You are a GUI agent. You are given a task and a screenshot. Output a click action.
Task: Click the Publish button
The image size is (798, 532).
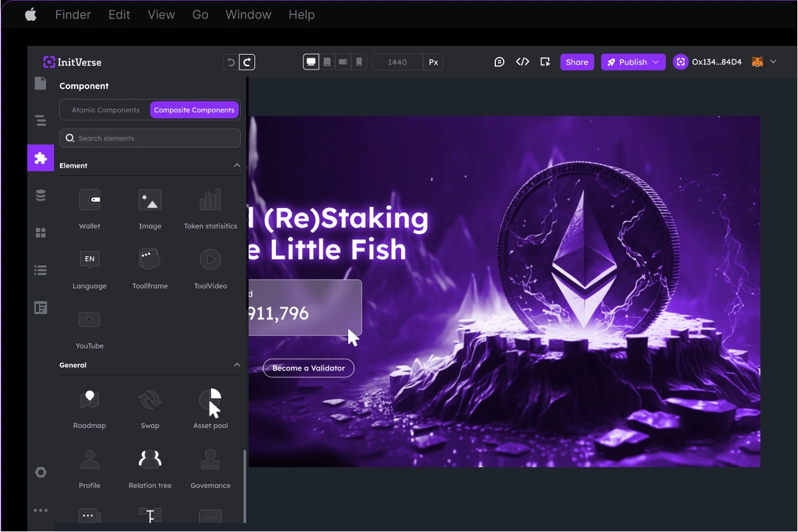[x=633, y=62]
